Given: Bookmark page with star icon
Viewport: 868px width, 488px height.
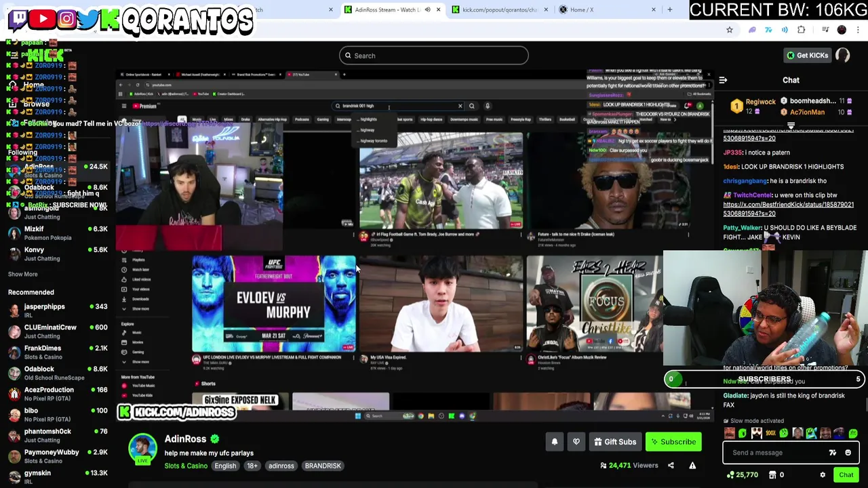Looking at the screenshot, I should [730, 30].
